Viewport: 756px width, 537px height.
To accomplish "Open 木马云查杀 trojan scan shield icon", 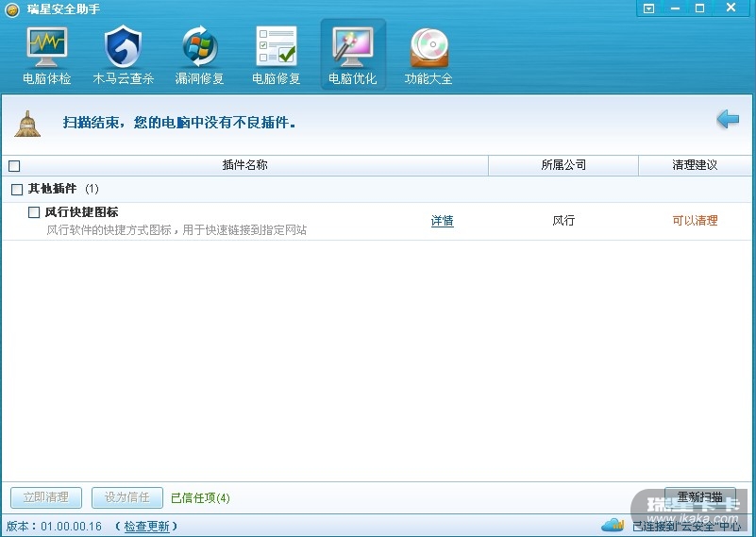I will click(x=123, y=56).
